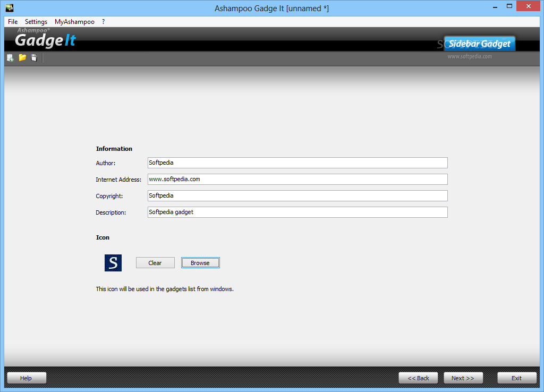Image resolution: width=544 pixels, height=392 pixels.
Task: Open the File menu
Action: [x=13, y=21]
